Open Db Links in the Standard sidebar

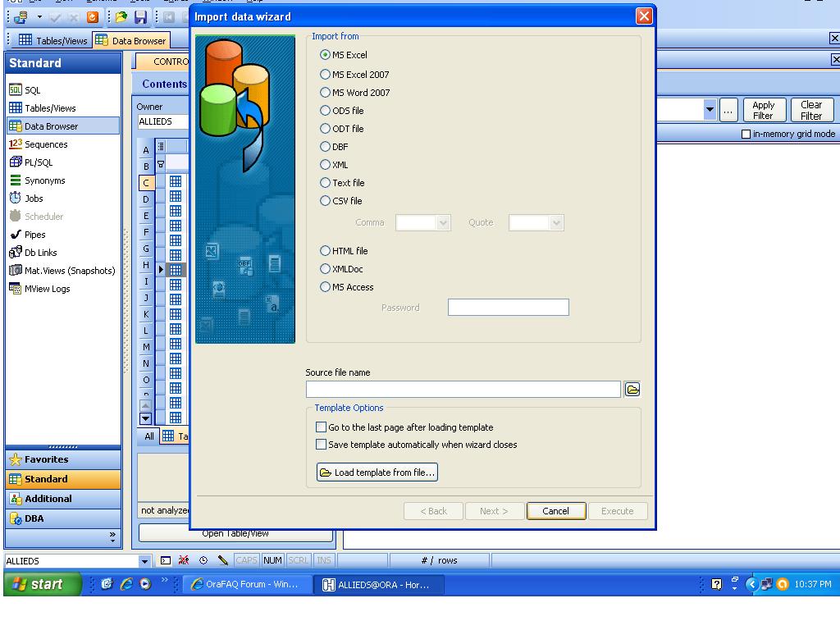tap(33, 253)
